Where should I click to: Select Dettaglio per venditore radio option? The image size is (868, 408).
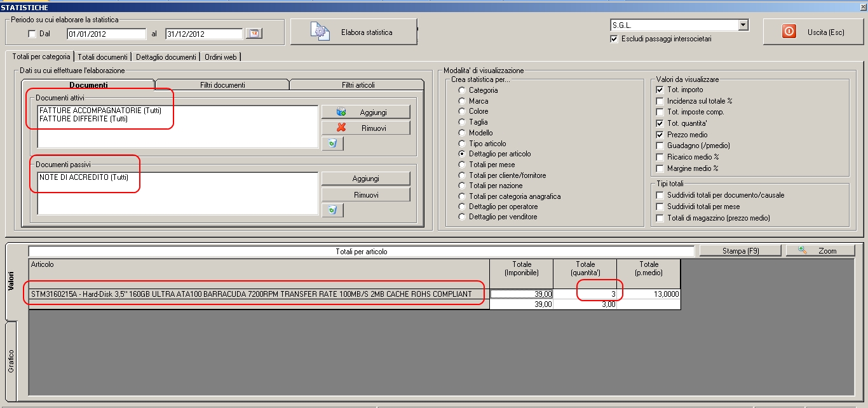point(462,217)
